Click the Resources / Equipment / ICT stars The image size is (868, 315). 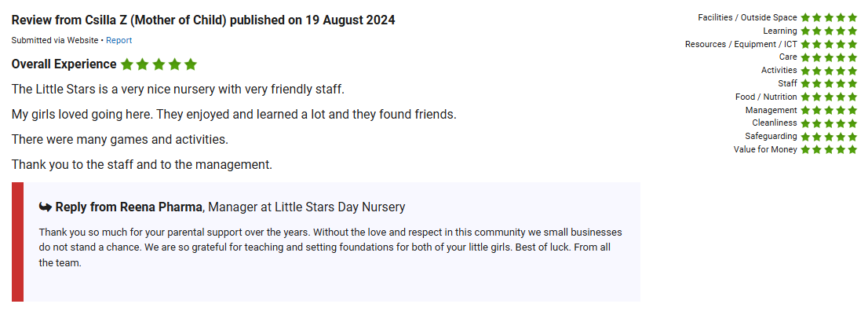coord(829,44)
